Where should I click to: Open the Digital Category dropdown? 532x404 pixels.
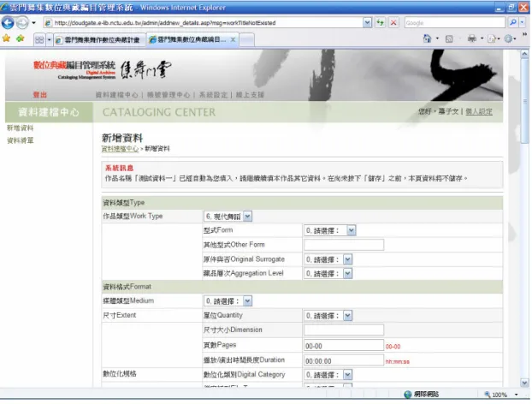coord(328,376)
